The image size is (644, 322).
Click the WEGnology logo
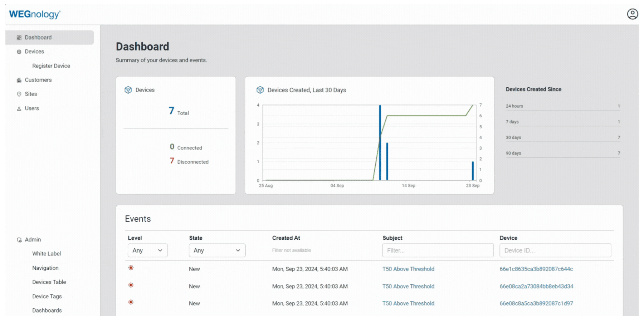pyautogui.click(x=35, y=14)
